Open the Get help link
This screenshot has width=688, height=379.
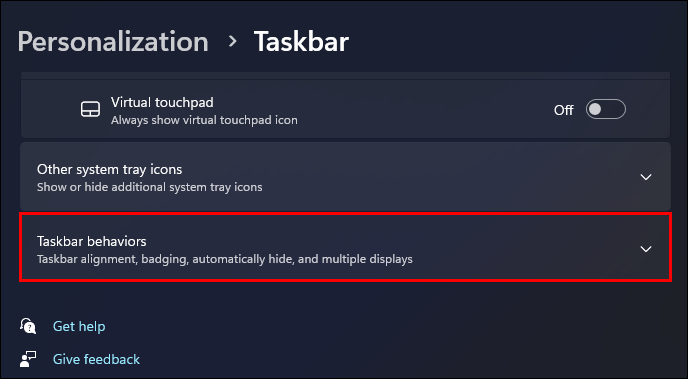[79, 326]
